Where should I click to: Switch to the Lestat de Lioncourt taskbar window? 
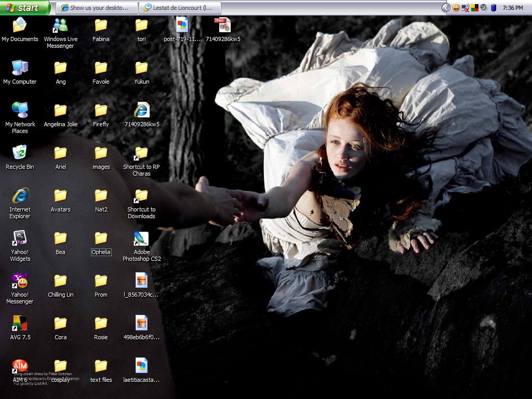(181, 8)
